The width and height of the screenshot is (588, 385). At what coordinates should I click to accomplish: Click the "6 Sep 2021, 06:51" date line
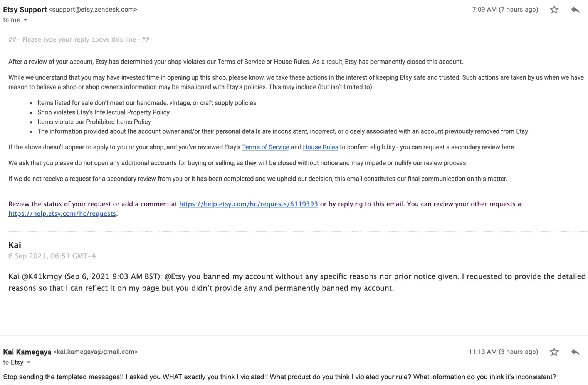[52, 256]
